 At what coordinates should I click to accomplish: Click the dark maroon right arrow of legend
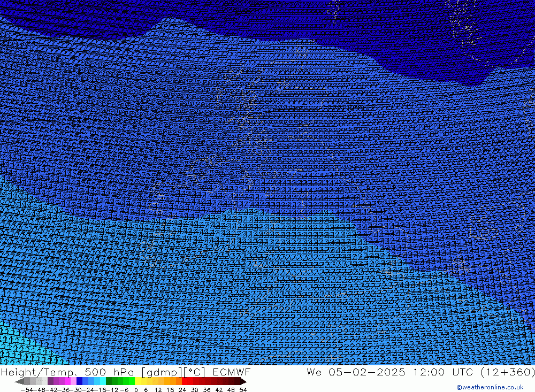point(243,381)
